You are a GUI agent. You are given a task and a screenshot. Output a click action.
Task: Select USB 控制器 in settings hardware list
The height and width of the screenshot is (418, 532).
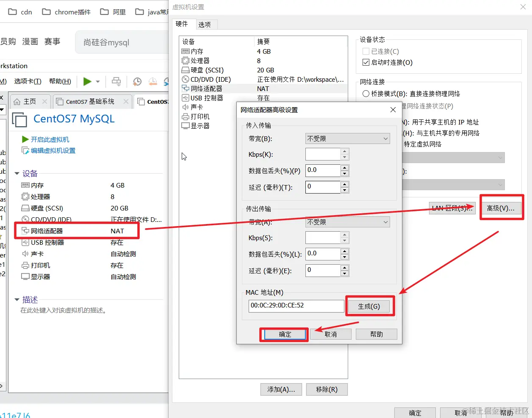[x=263, y=98]
